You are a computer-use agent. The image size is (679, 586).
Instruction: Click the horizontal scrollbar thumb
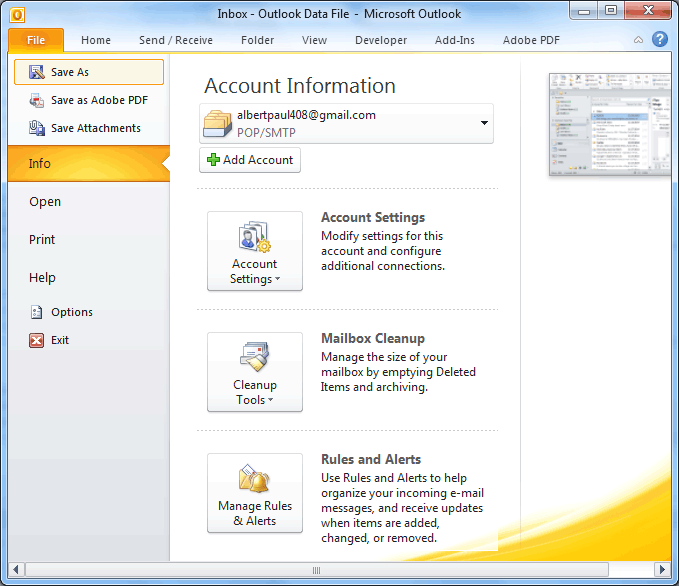[x=317, y=570]
